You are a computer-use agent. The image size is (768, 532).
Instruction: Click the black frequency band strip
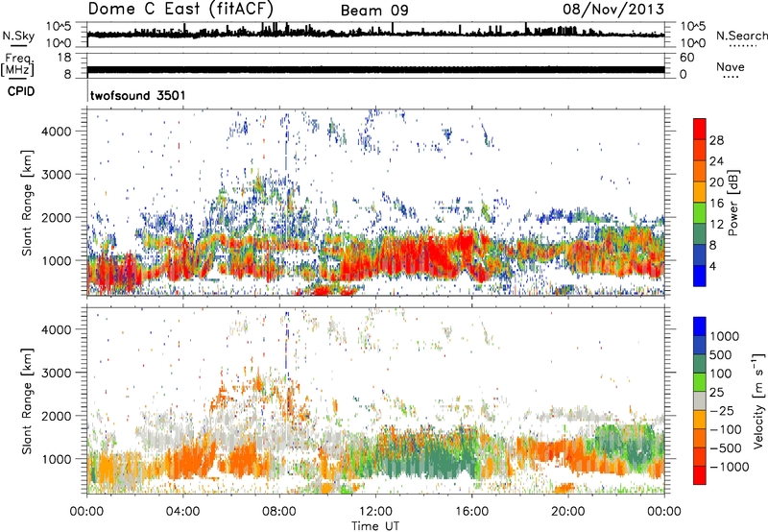tap(375, 69)
